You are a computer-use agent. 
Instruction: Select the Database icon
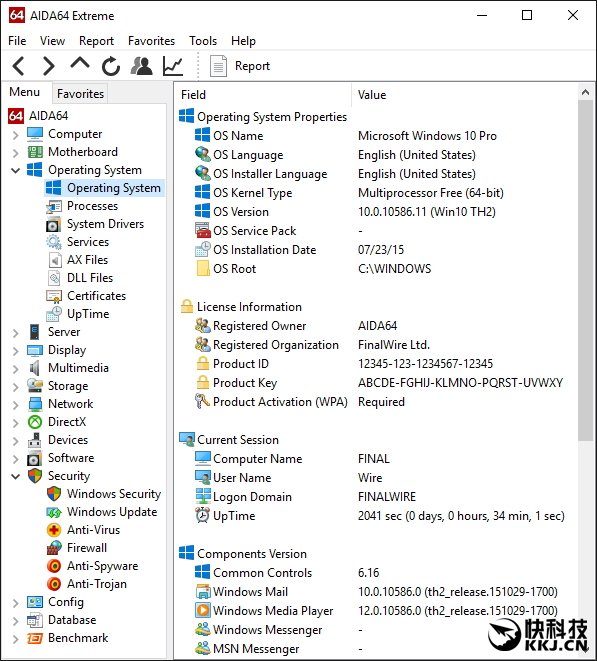(35, 621)
